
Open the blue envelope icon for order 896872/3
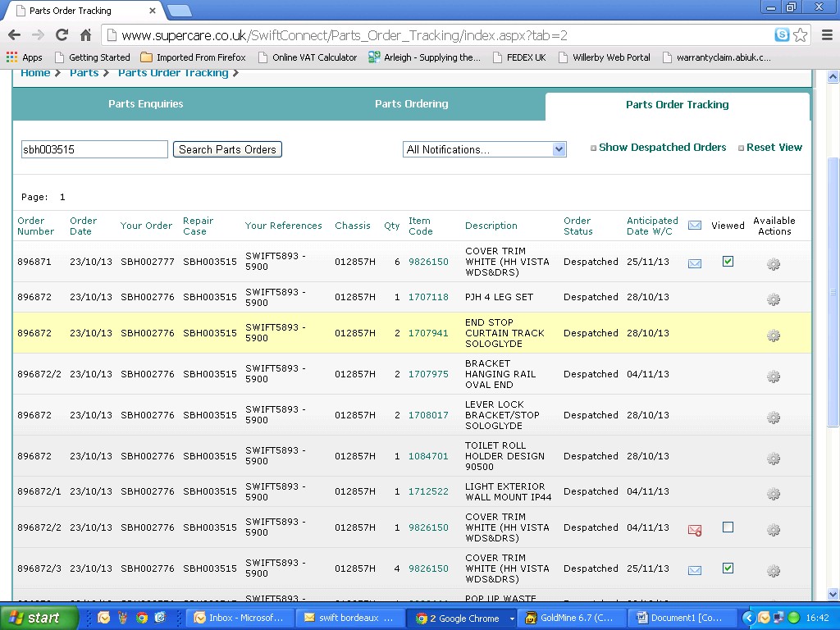[x=694, y=570]
